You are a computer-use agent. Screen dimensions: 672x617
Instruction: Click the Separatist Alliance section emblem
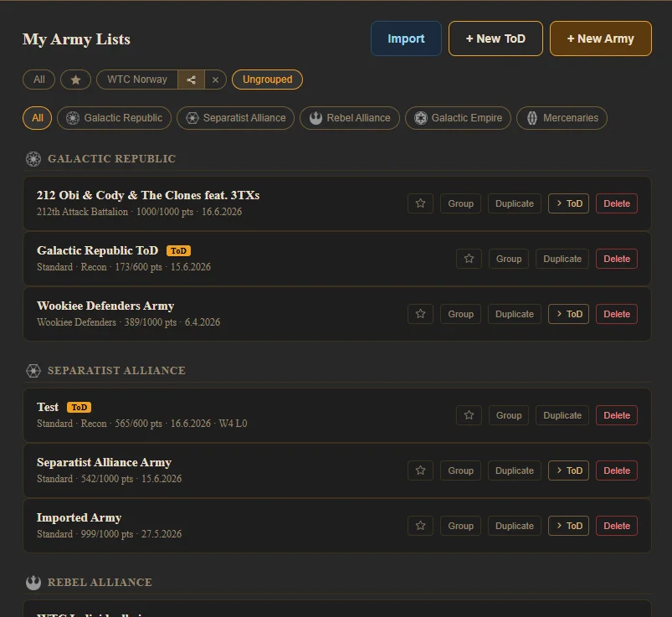pyautogui.click(x=33, y=371)
